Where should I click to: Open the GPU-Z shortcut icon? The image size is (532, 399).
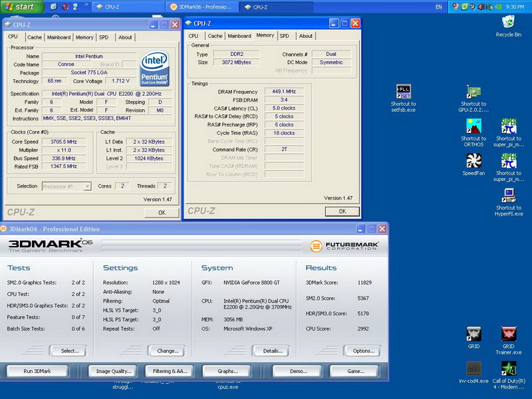473,92
